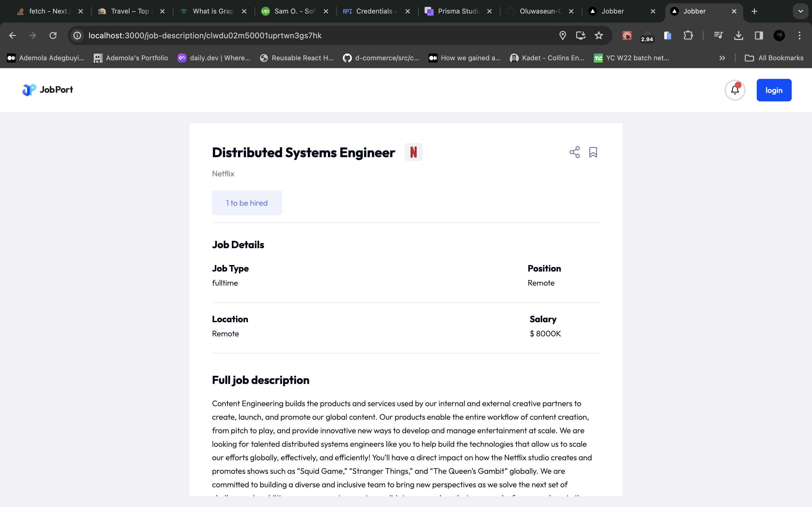The height and width of the screenshot is (507, 812).
Task: Bookmark the Distributed Systems Engineer job
Action: pos(593,152)
